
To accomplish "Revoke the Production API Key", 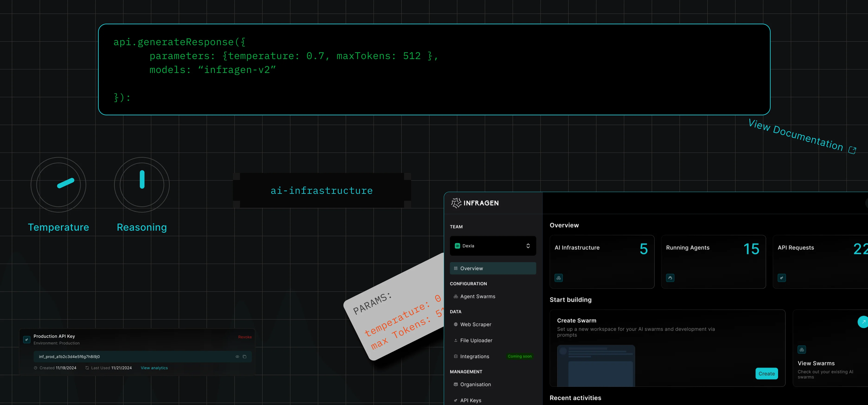I will [x=245, y=337].
